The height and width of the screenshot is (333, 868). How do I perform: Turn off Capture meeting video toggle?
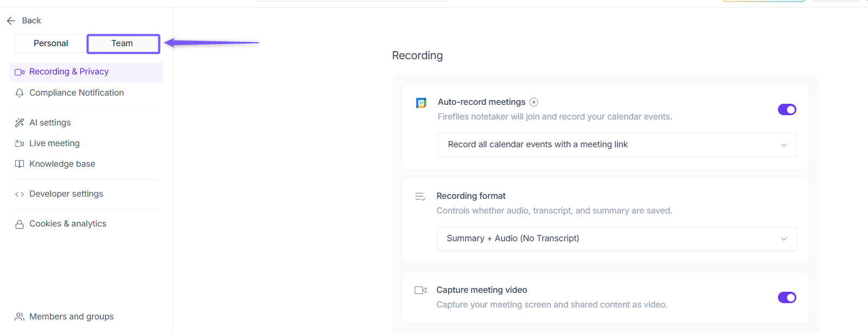click(787, 298)
